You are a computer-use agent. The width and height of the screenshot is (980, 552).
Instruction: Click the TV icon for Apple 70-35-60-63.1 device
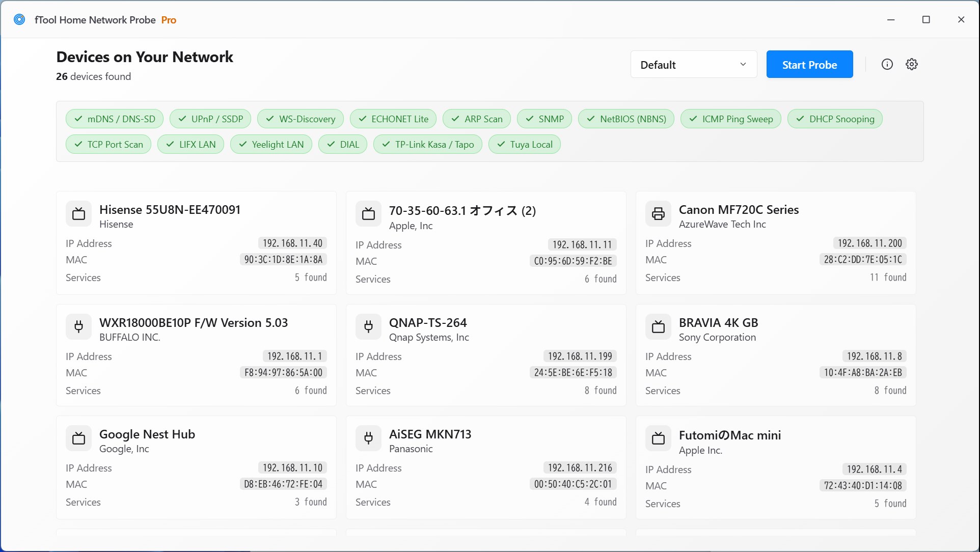[x=368, y=214]
